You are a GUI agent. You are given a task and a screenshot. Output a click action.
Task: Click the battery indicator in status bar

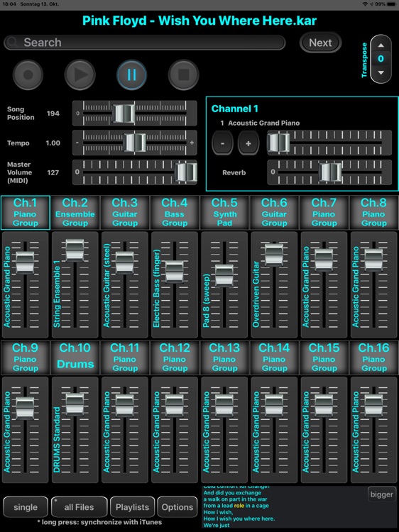point(391,4)
